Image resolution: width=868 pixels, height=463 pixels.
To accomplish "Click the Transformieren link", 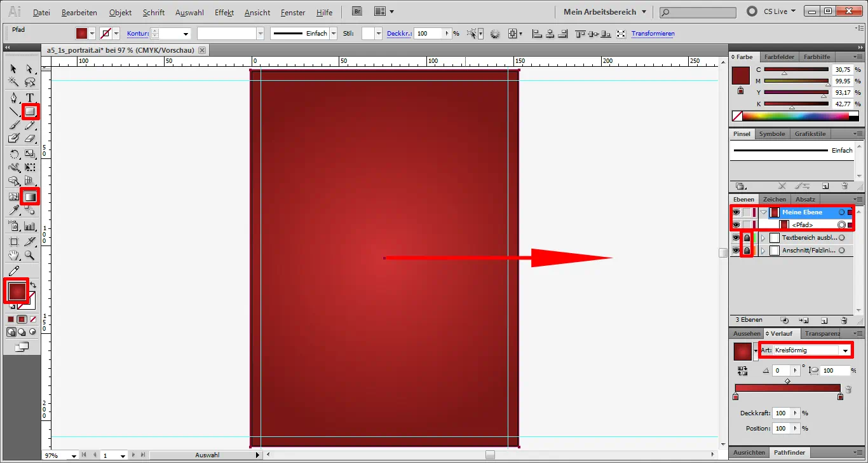I will (653, 33).
